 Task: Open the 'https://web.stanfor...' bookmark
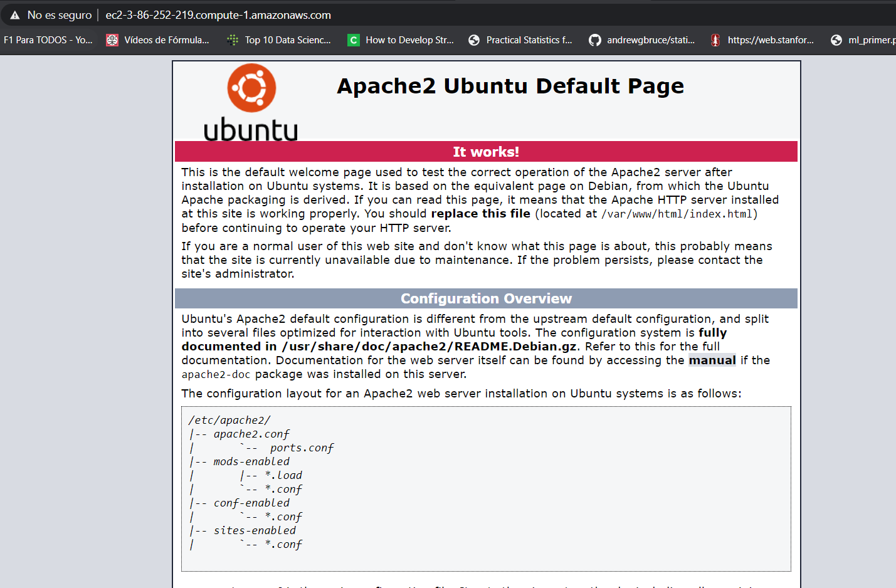point(771,40)
